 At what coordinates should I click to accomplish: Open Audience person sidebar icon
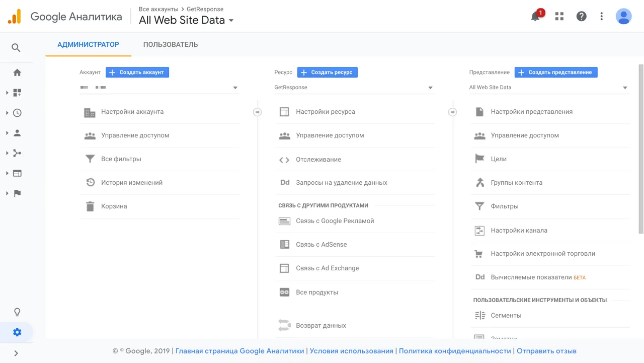click(17, 133)
